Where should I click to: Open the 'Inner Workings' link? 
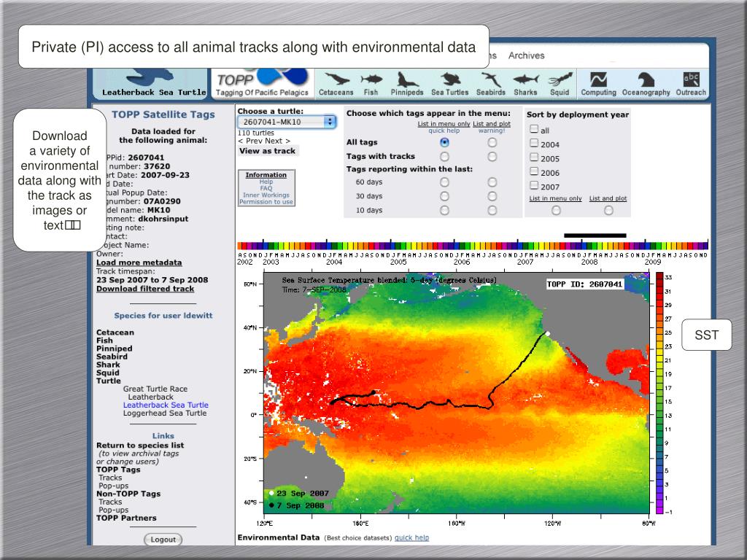pyautogui.click(x=266, y=195)
